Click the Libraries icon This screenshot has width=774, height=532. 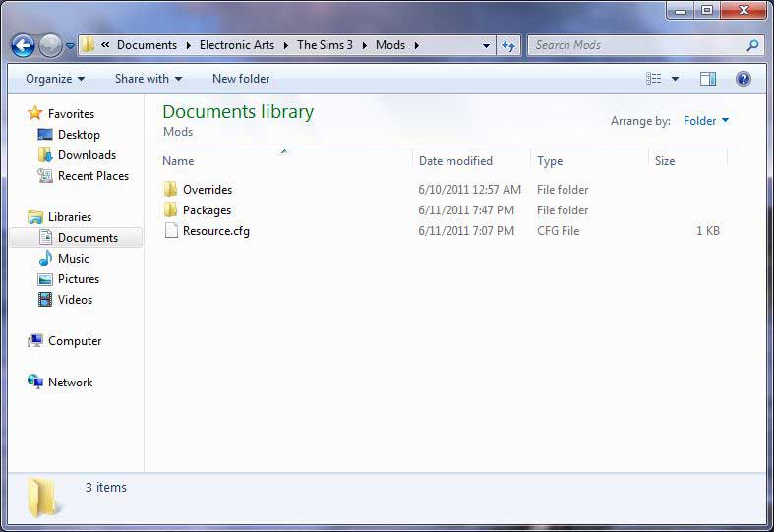tap(35, 216)
